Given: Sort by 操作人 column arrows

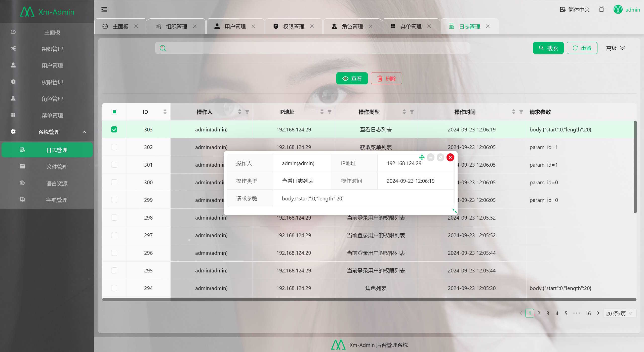Looking at the screenshot, I should click(240, 112).
